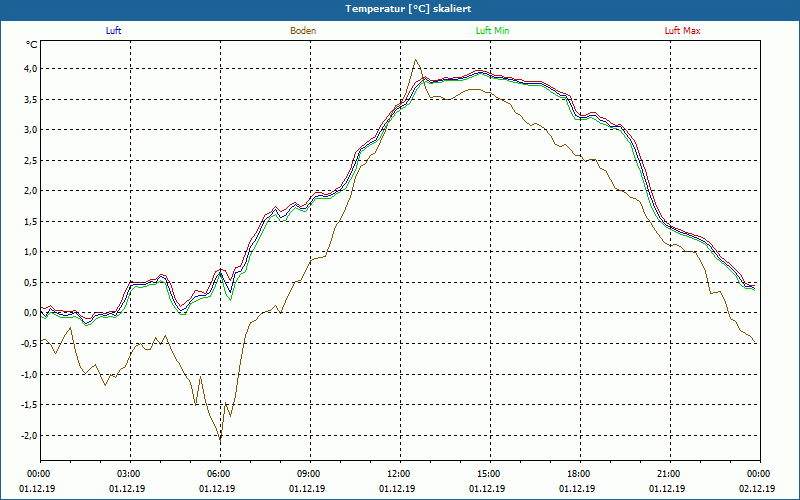Click the blue Luft legend label
The image size is (800, 500).
(x=113, y=31)
